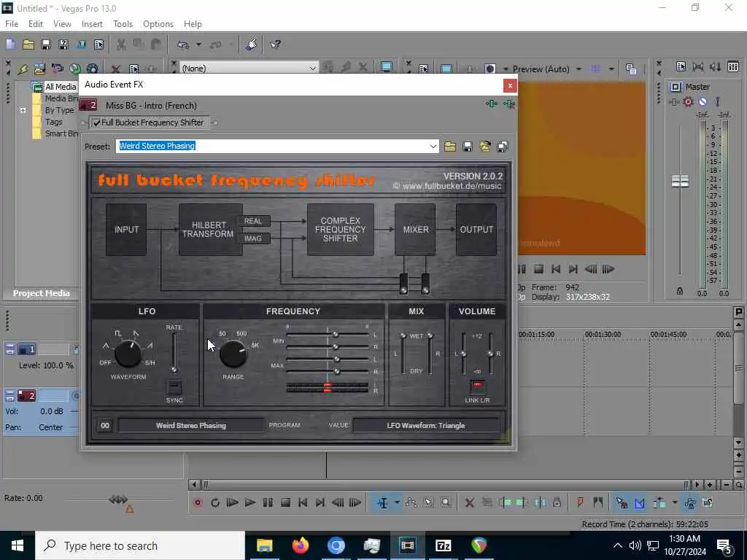The image size is (747, 560).
Task: Click the LFO WAVEFORM knob
Action: coord(128,354)
